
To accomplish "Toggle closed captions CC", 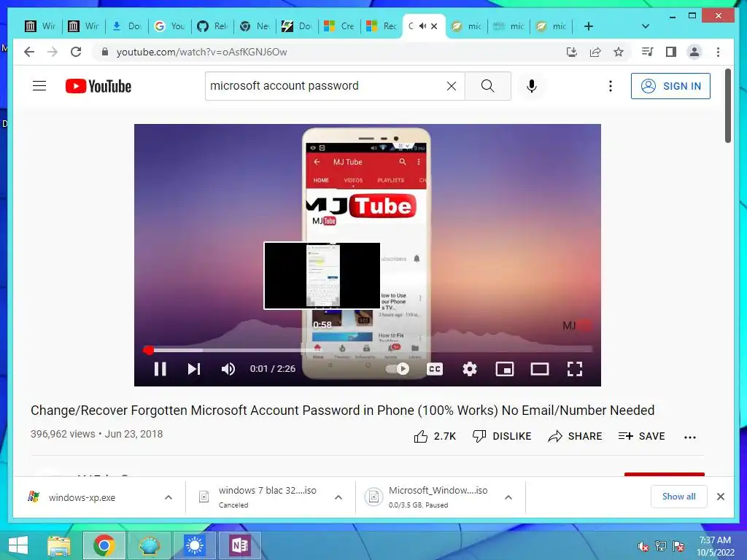I will pyautogui.click(x=435, y=368).
